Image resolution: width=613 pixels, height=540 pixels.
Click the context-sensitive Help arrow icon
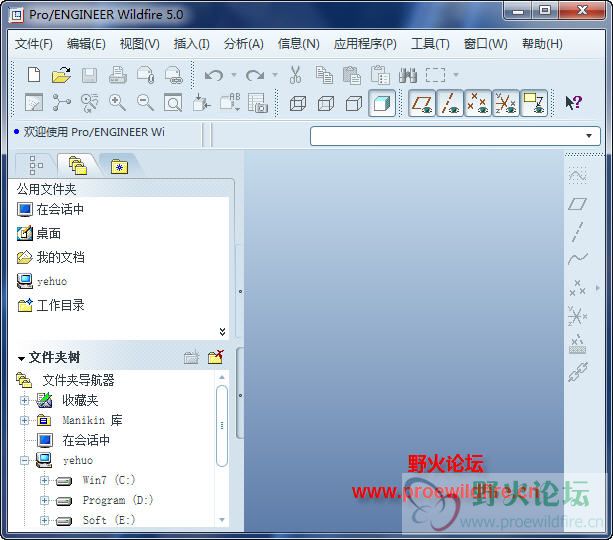574,103
